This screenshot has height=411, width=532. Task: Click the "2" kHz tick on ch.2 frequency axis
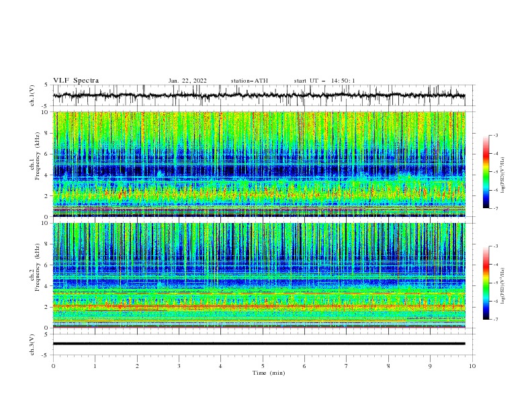[47, 307]
